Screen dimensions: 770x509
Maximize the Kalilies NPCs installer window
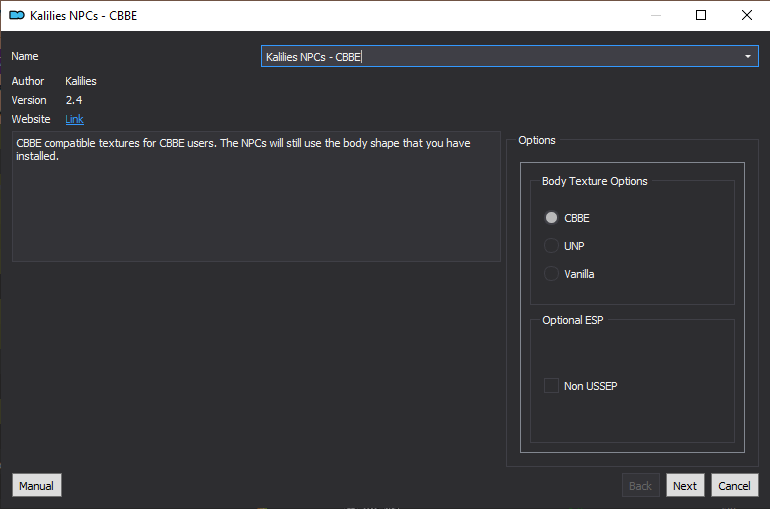click(701, 15)
